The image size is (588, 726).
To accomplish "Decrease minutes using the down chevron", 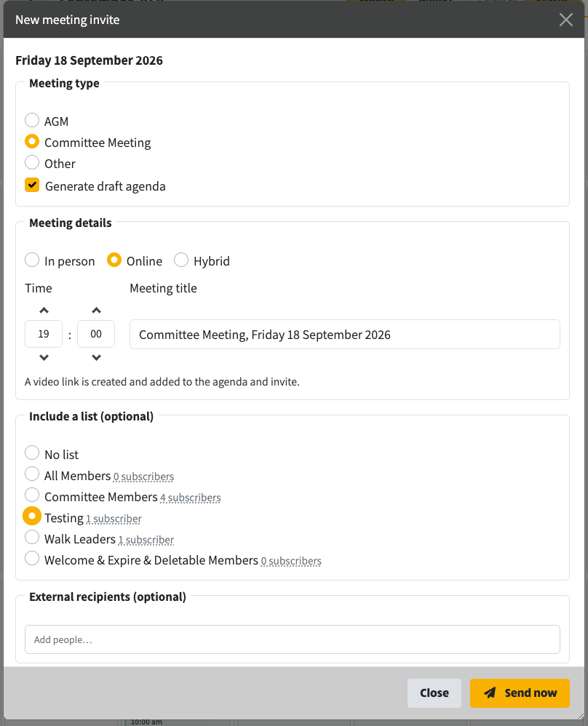I will [x=96, y=357].
